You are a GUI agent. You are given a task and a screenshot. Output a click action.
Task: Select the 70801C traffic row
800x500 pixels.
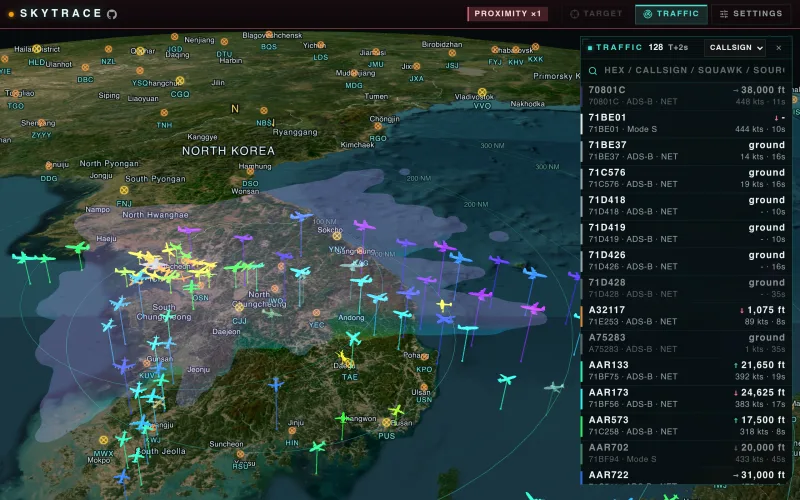tap(686, 95)
